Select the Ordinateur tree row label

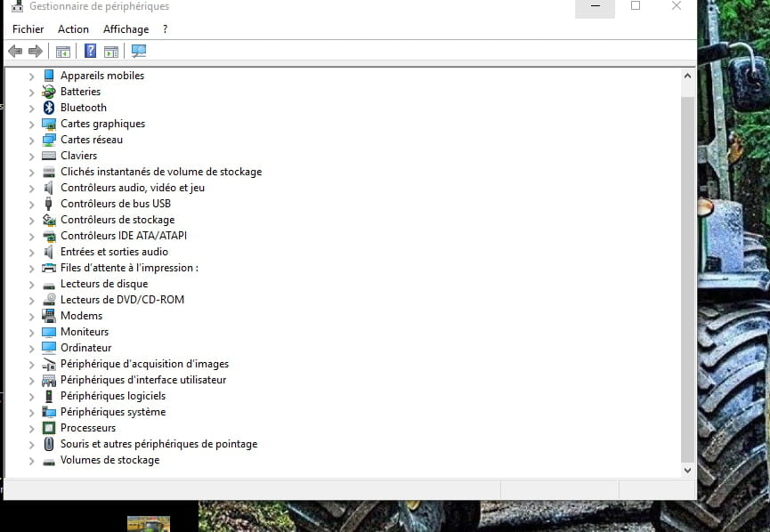86,348
